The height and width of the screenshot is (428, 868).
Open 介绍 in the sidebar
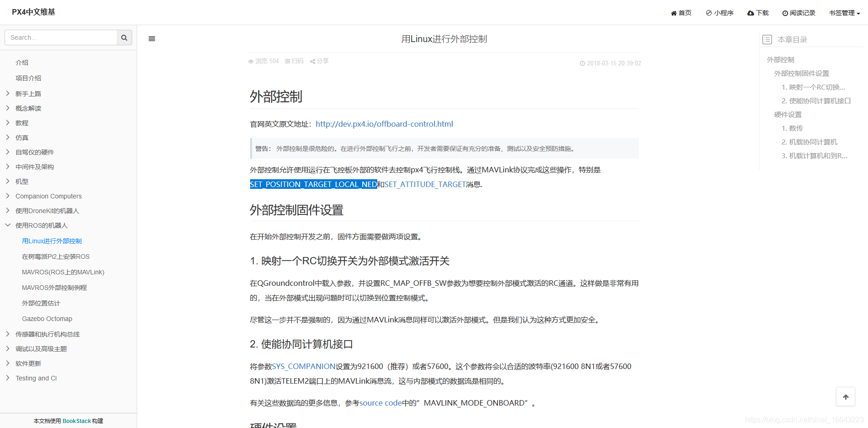tap(22, 63)
